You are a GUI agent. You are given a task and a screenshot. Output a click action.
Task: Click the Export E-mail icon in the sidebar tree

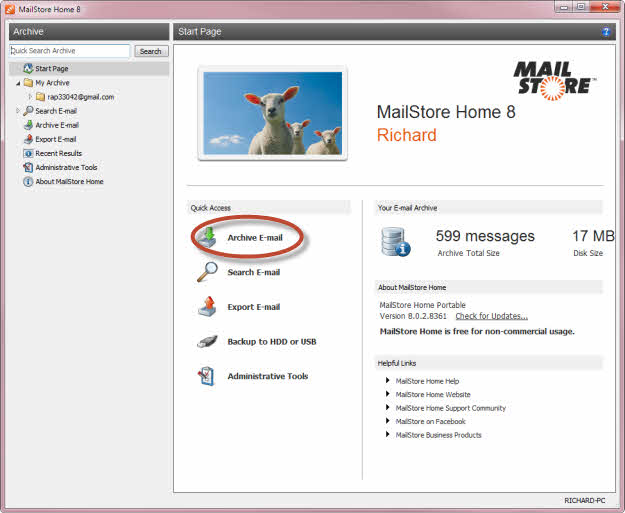(x=28, y=139)
